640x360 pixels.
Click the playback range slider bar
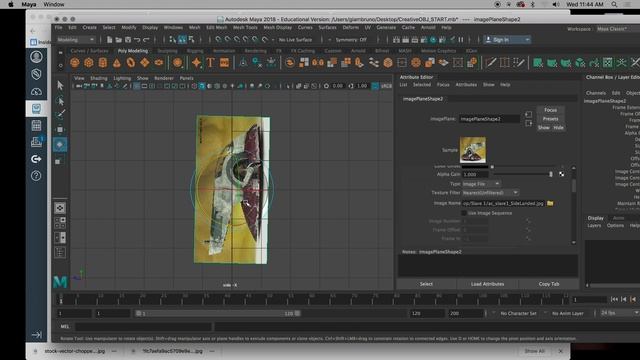click(x=218, y=313)
